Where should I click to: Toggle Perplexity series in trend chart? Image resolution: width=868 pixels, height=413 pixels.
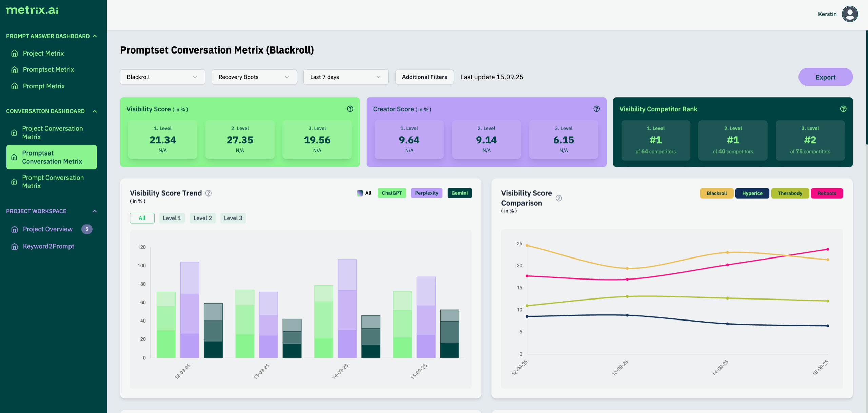(x=426, y=193)
